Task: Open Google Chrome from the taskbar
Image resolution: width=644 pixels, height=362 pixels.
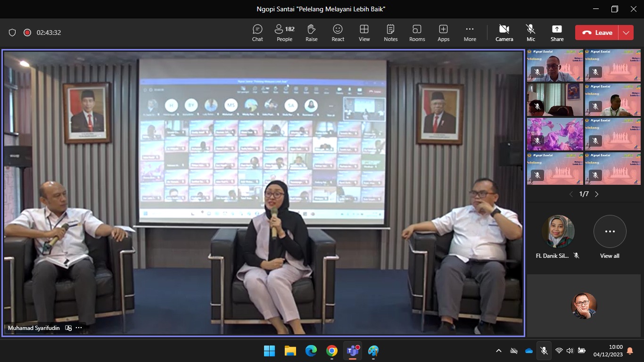Action: tap(332, 351)
